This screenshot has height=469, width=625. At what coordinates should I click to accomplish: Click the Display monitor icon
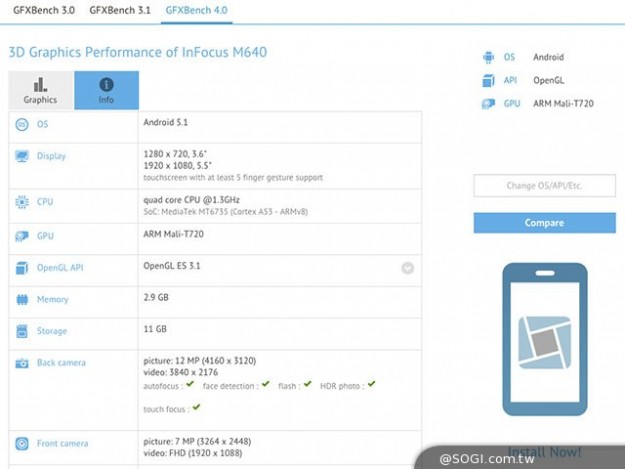click(22, 157)
